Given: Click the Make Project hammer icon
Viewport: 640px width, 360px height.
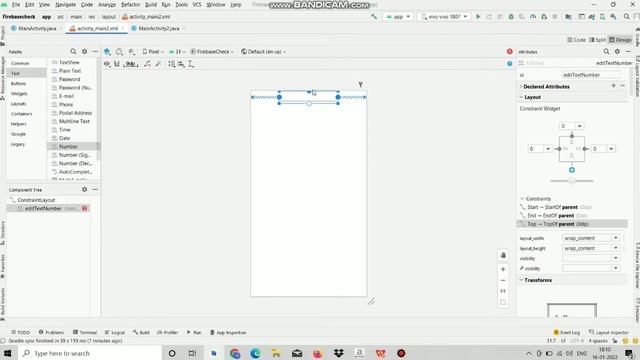Looking at the screenshot, I should [x=373, y=17].
